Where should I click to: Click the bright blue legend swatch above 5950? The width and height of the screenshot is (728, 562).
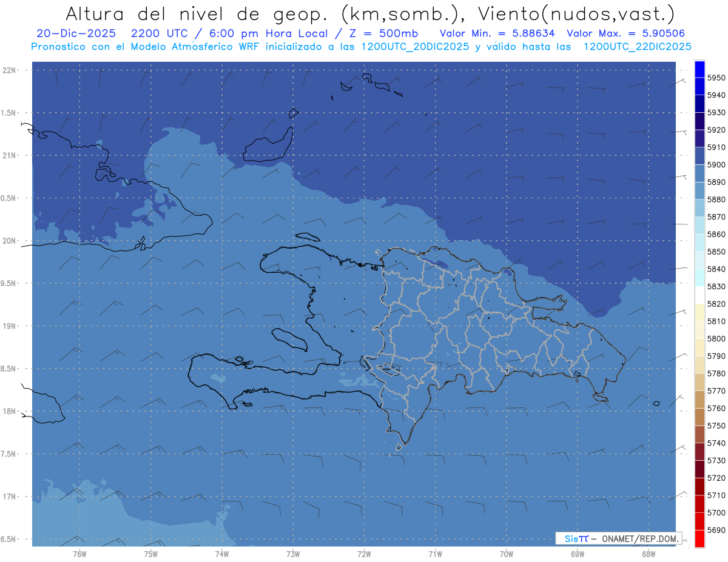click(x=699, y=69)
